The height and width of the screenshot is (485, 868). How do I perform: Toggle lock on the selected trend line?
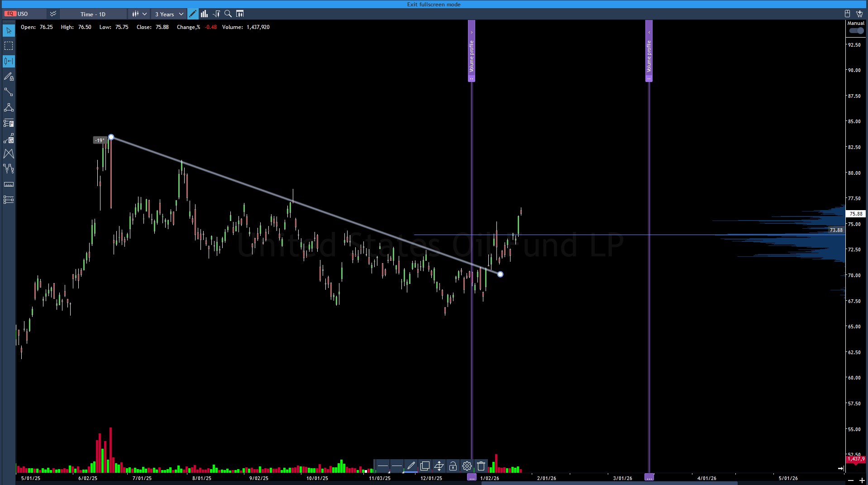coord(453,466)
